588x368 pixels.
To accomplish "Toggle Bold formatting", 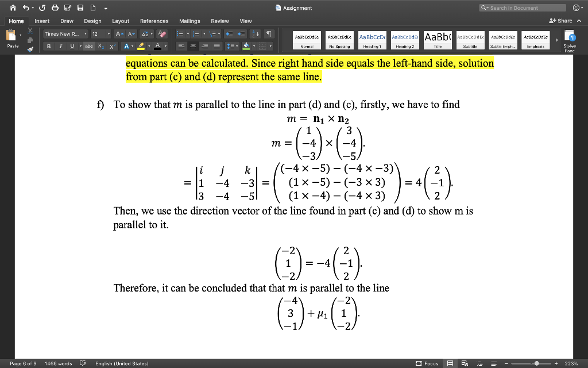I will (x=49, y=46).
